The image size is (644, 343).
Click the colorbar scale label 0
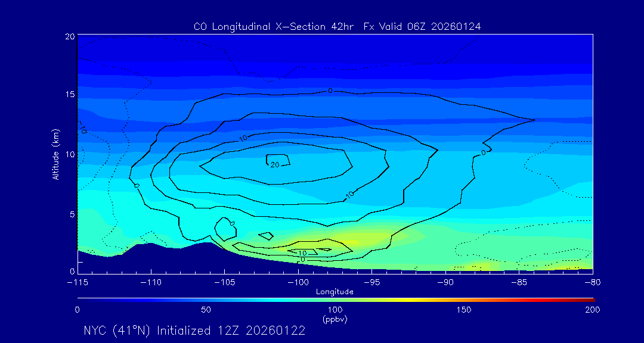(x=77, y=310)
